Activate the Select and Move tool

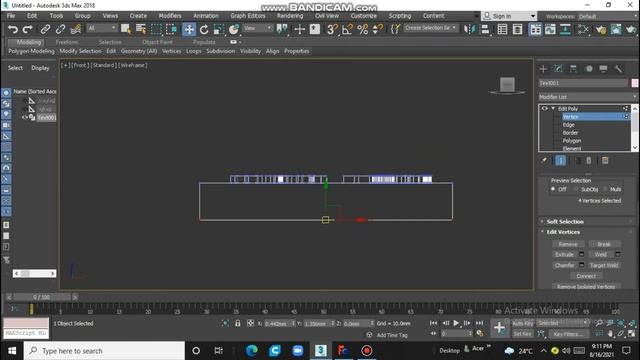point(189,29)
